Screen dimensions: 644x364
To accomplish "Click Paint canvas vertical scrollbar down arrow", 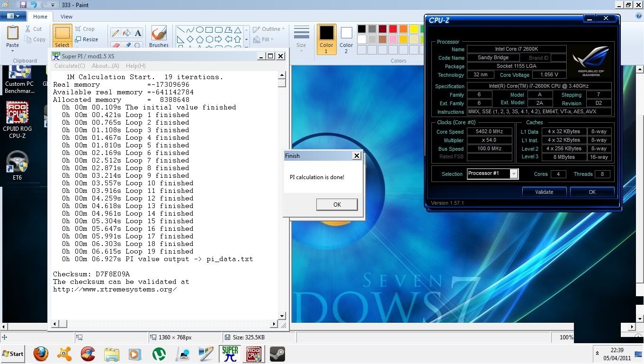I will pos(639,318).
